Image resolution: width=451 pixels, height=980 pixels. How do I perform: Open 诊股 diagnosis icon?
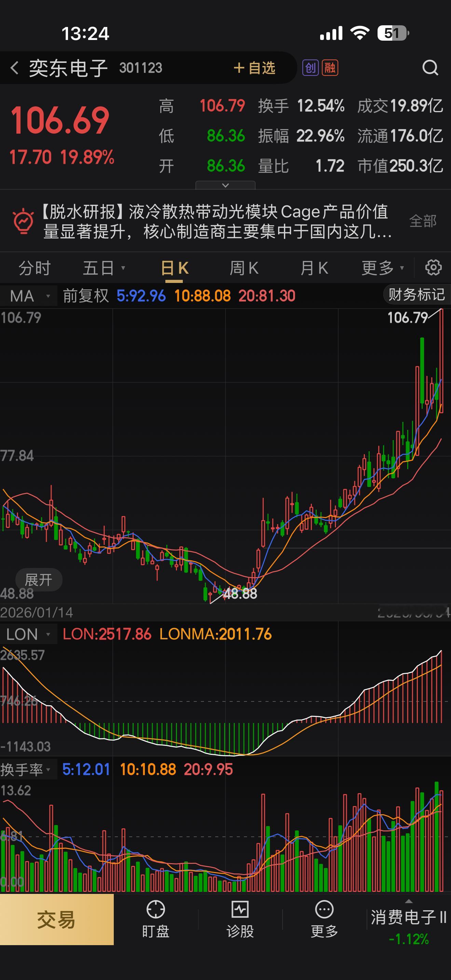coord(240,919)
